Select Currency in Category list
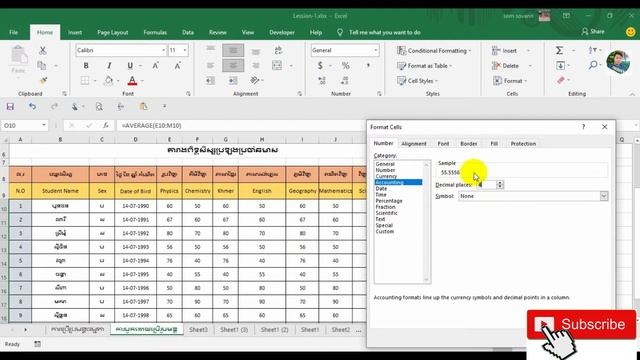The image size is (640, 360). (386, 176)
